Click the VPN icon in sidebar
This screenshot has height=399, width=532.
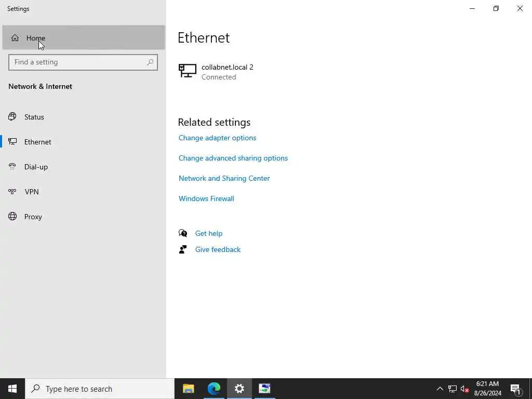tap(12, 192)
